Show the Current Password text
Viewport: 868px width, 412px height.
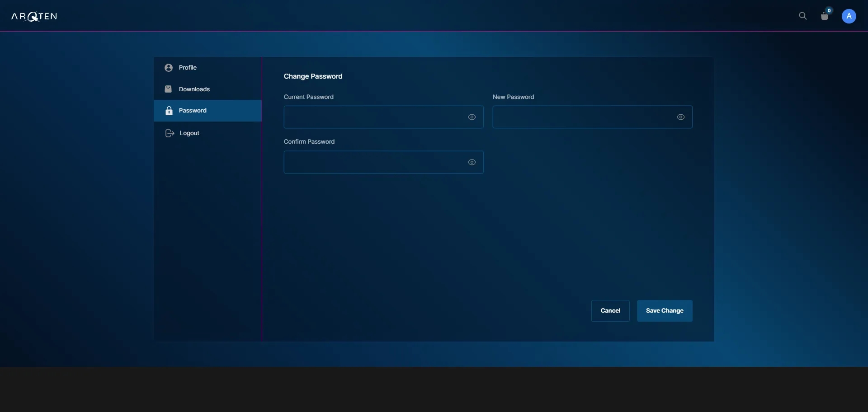[472, 117]
